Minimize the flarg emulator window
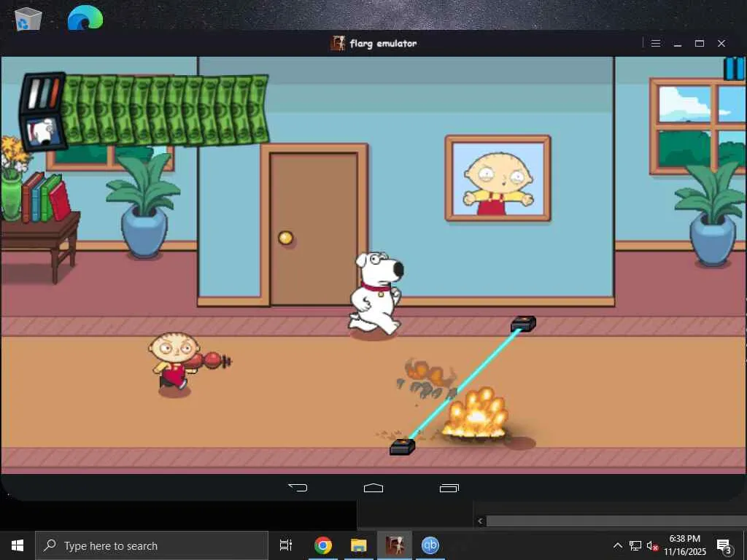 678,43
